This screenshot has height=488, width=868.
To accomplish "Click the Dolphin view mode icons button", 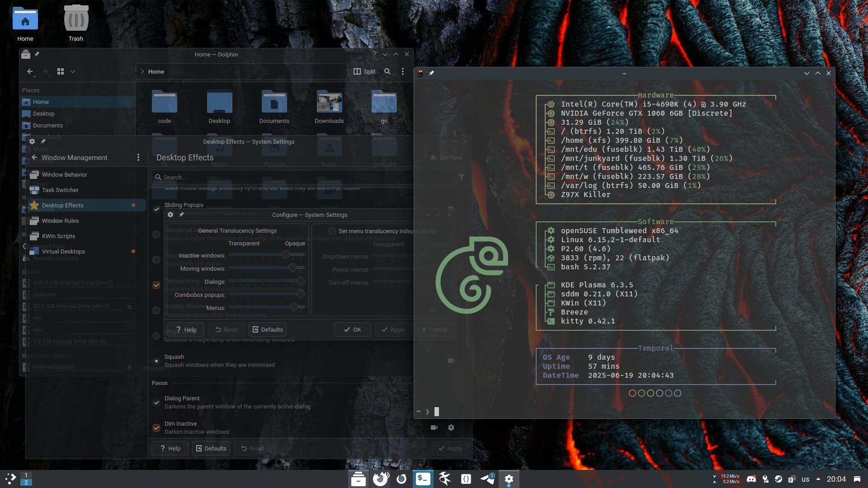I will point(61,71).
